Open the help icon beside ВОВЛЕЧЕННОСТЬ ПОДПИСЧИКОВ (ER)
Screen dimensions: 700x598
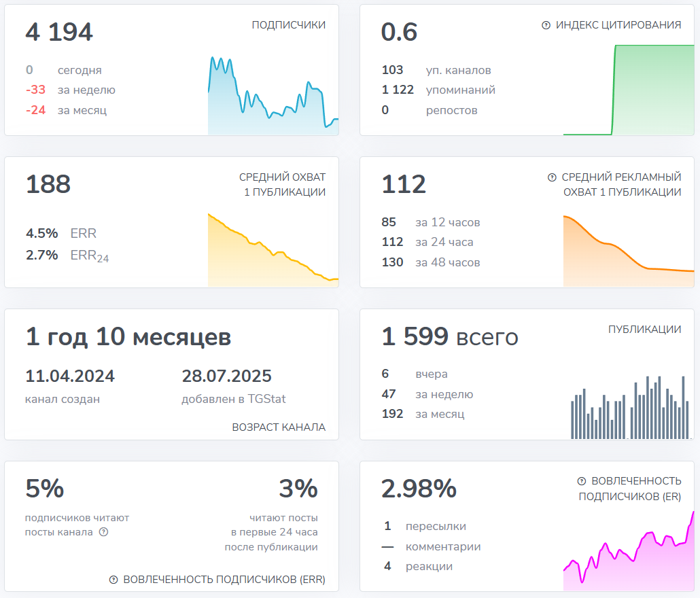point(582,480)
